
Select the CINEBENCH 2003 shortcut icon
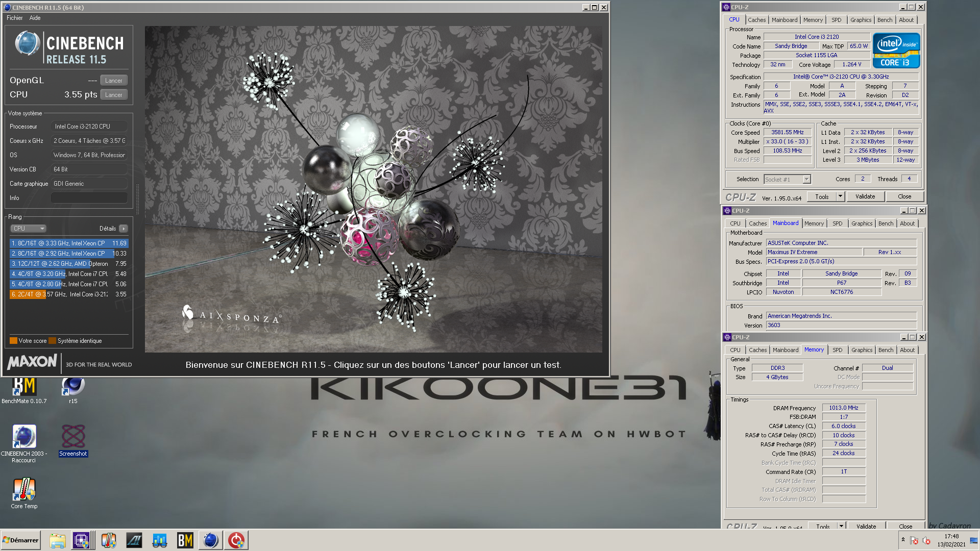[24, 443]
